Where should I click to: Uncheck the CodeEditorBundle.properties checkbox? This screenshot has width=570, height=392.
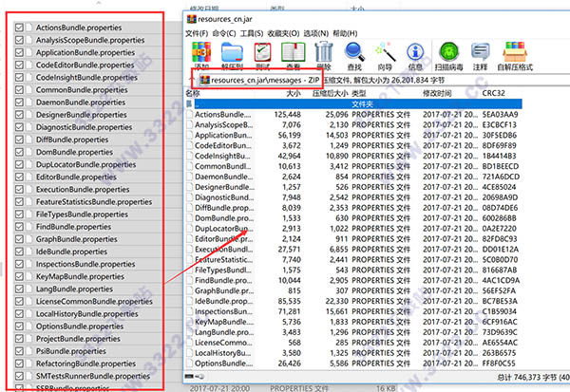19,65
